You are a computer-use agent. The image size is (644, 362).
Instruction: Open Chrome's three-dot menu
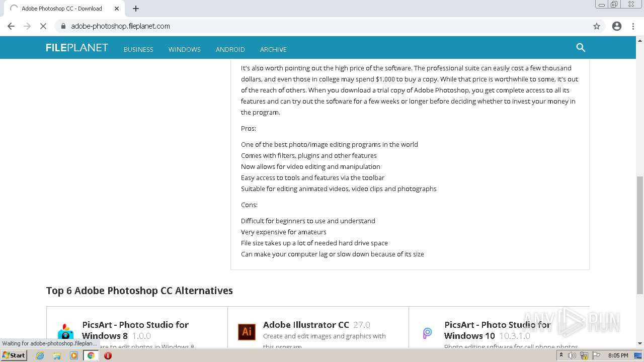tap(633, 26)
